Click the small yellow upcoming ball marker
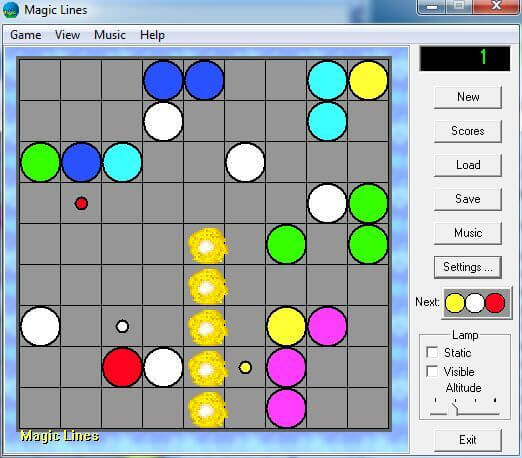The width and height of the screenshot is (522, 458). point(245,367)
